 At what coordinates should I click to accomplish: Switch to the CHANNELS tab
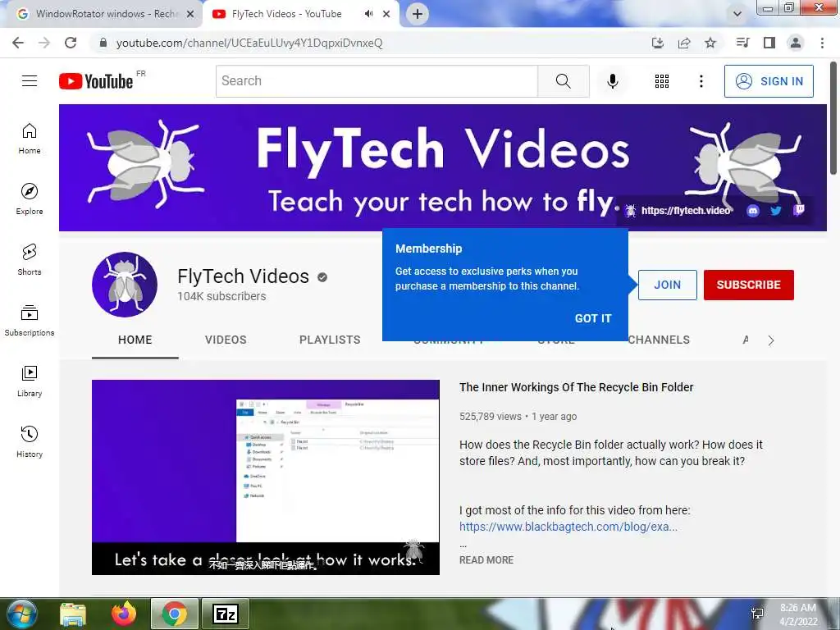(x=659, y=340)
